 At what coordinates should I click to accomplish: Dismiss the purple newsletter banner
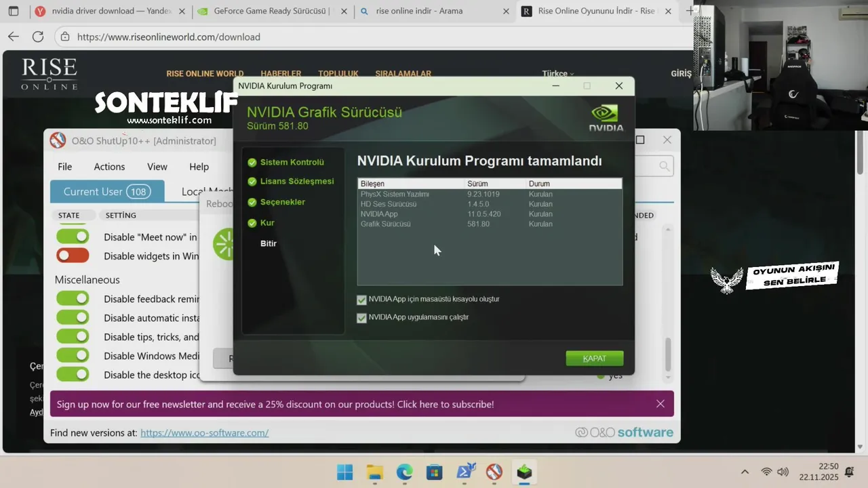click(x=660, y=404)
